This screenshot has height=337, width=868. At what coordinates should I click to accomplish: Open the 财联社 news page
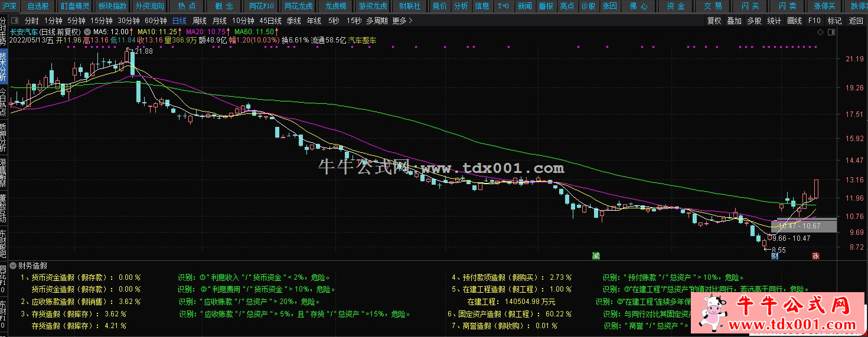coord(410,6)
